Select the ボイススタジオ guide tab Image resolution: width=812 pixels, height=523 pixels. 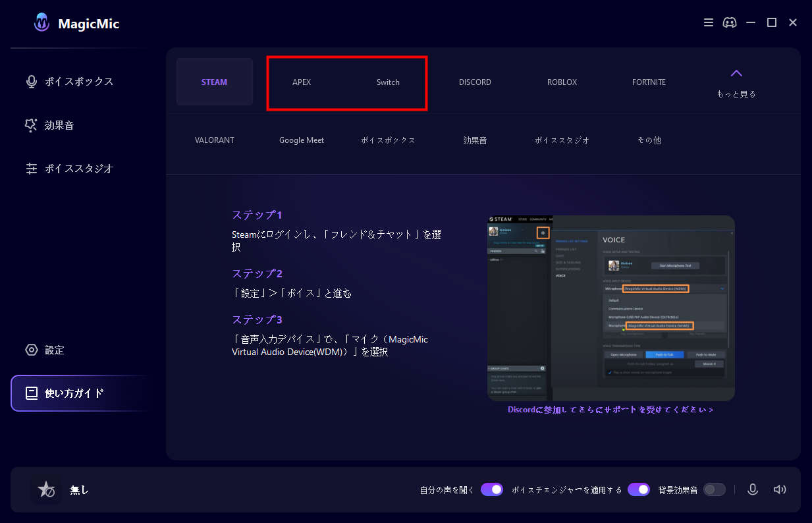coord(562,140)
